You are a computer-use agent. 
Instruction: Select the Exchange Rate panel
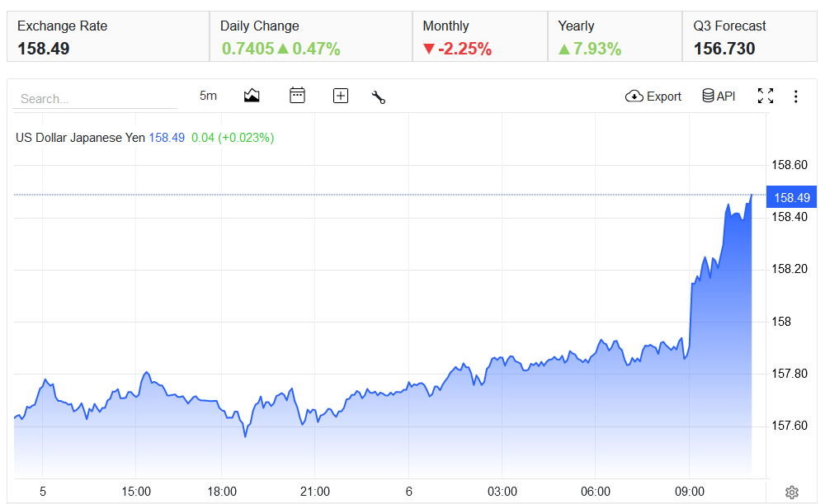(x=108, y=36)
